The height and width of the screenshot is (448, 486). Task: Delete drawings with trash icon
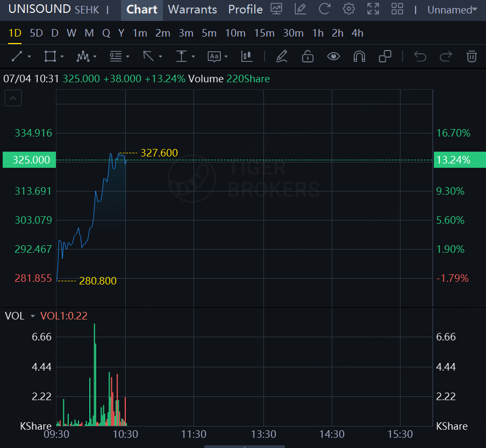[x=471, y=56]
